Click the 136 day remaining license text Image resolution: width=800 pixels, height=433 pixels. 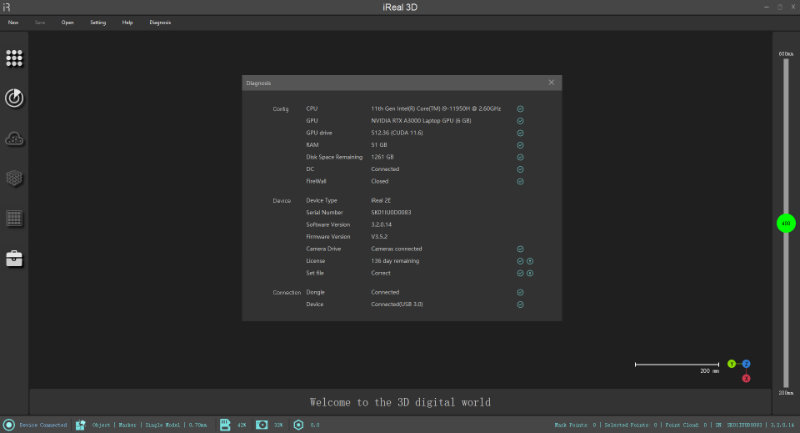395,261
